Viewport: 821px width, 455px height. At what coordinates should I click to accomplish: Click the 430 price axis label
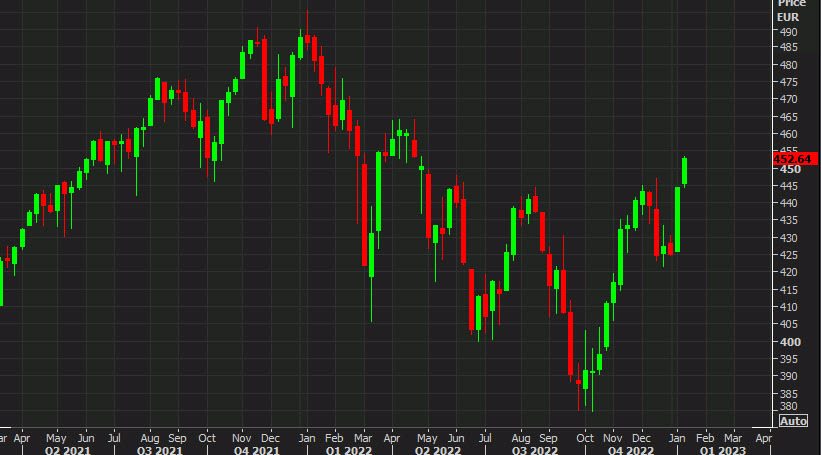(789, 238)
